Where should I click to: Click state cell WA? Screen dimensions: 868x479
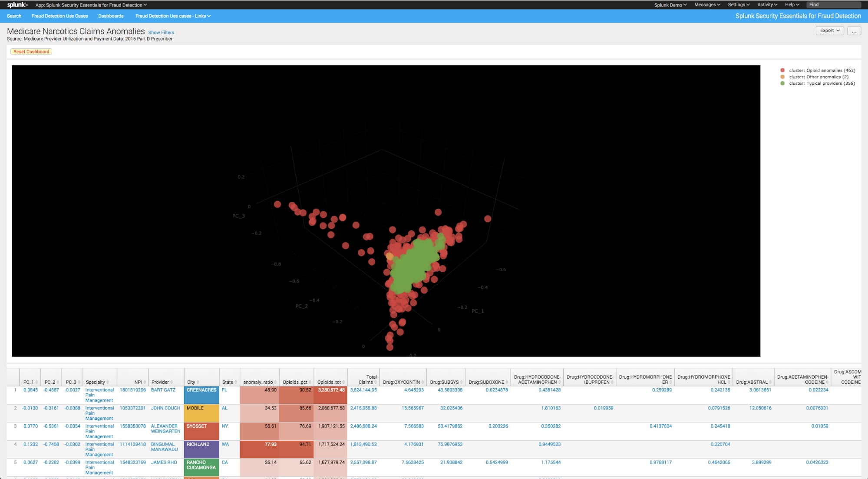225,444
